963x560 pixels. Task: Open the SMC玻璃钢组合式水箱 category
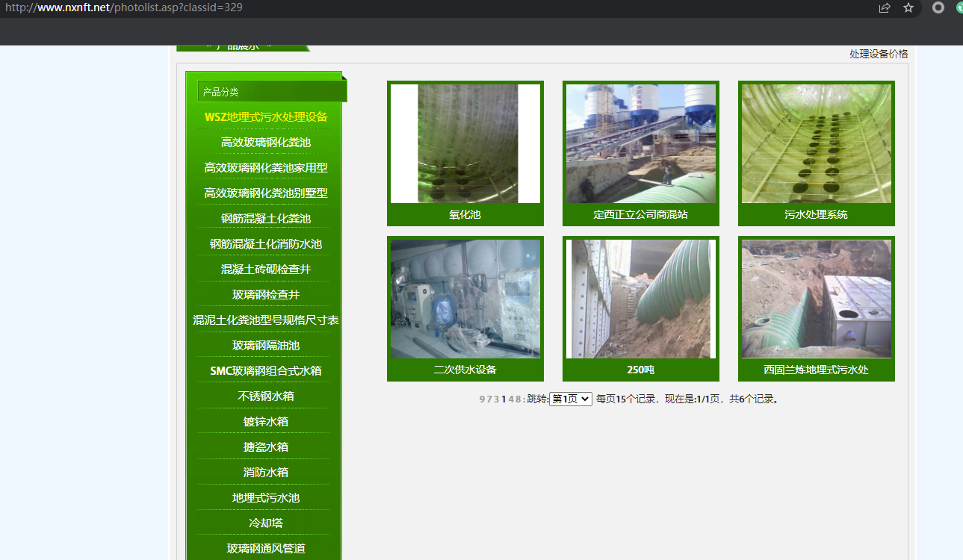point(266,371)
